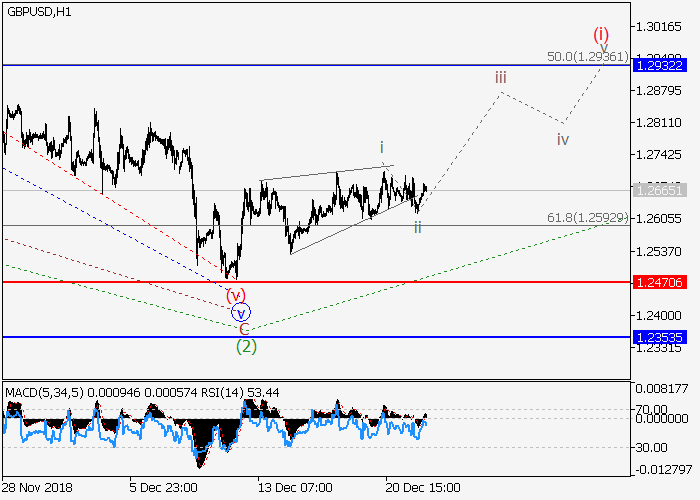Select the red (v) wave label
This screenshot has height=500, width=700.
(236, 295)
